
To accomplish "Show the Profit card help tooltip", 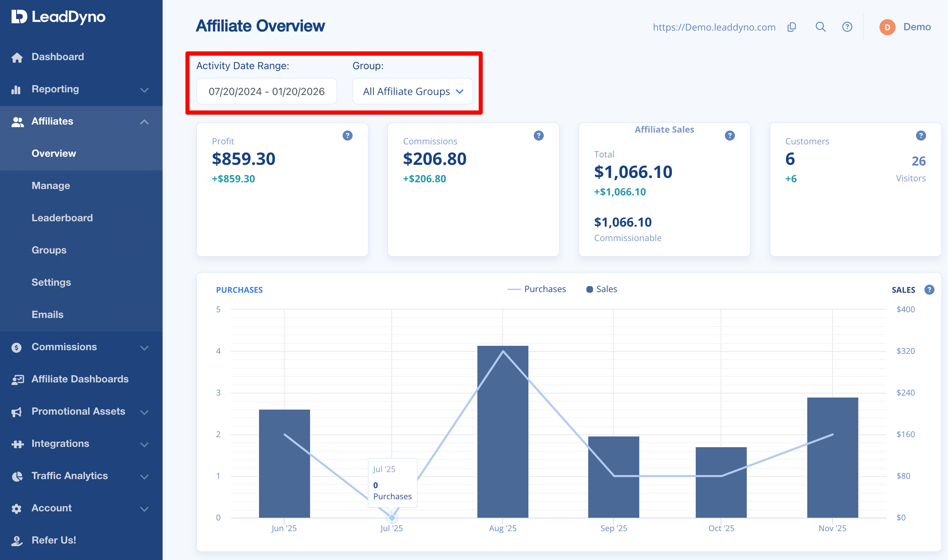I will 347,136.
